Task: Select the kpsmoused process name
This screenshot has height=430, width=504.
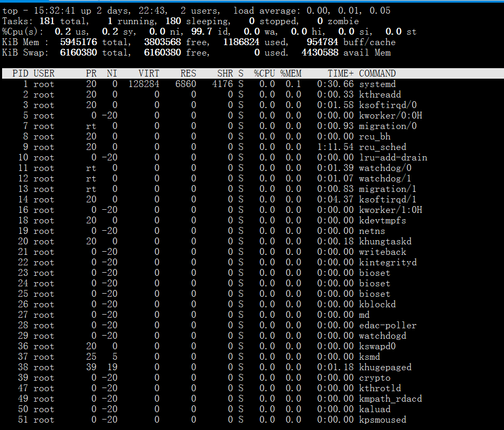Action: click(383, 420)
